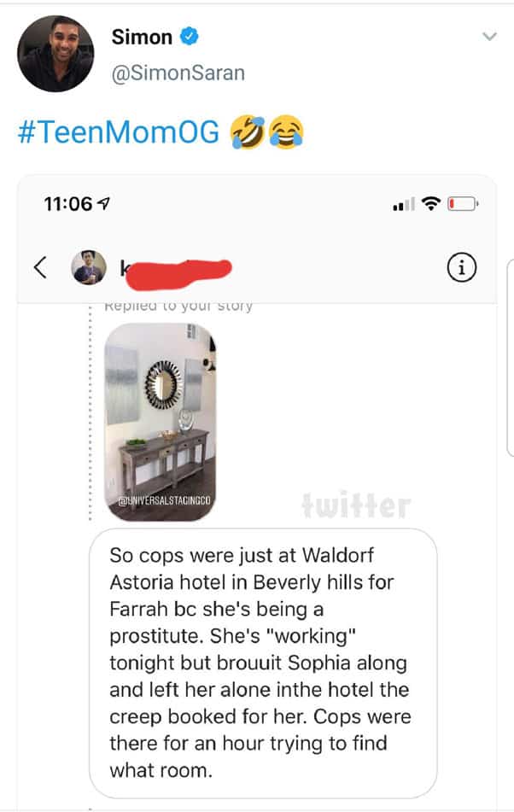Tap the cellular signal bars icon
The width and height of the screenshot is (514, 812).
coord(403,204)
